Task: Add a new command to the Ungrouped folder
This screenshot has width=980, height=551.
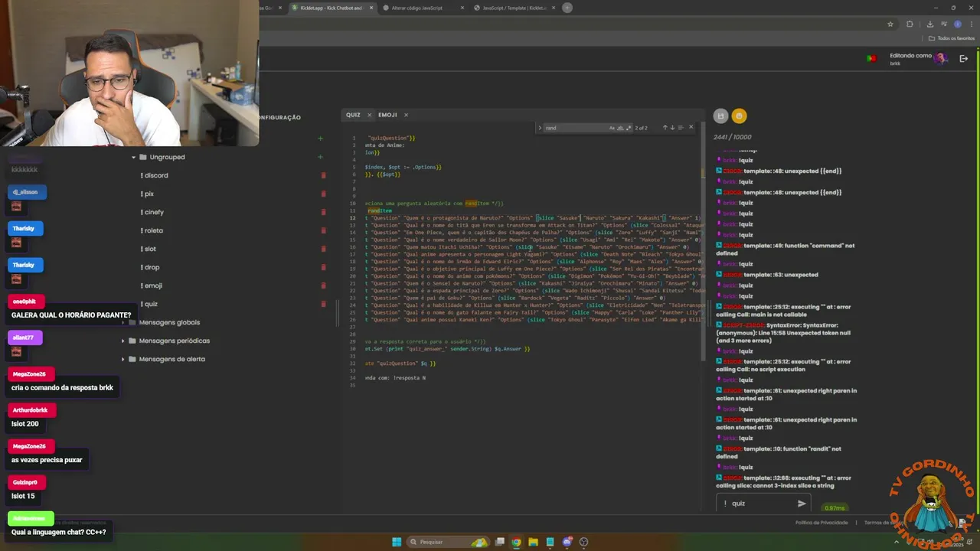Action: coord(320,157)
